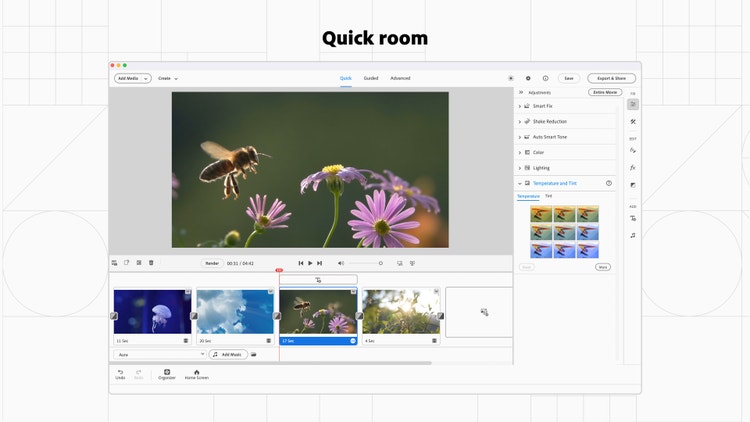
Task: Choose the warmest top-left temperature preset
Action: coord(541,214)
